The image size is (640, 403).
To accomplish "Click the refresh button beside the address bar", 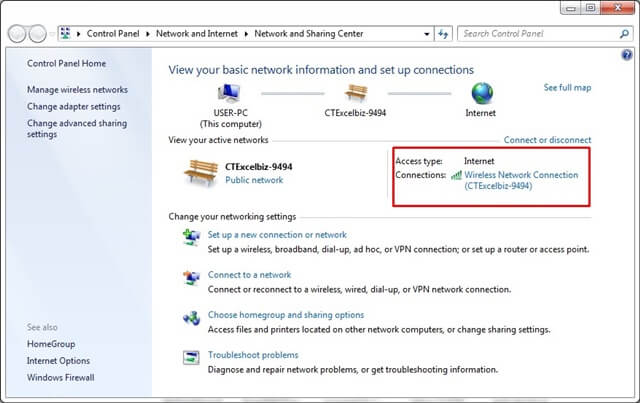I will tap(443, 34).
